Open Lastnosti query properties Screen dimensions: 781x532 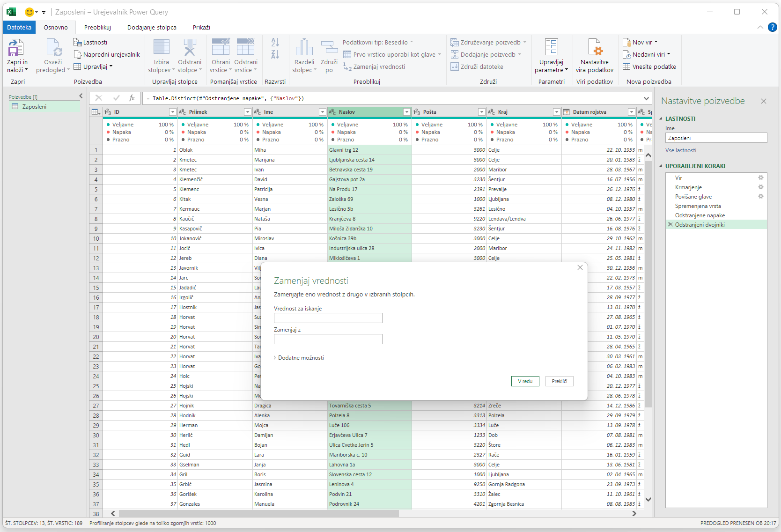point(90,42)
